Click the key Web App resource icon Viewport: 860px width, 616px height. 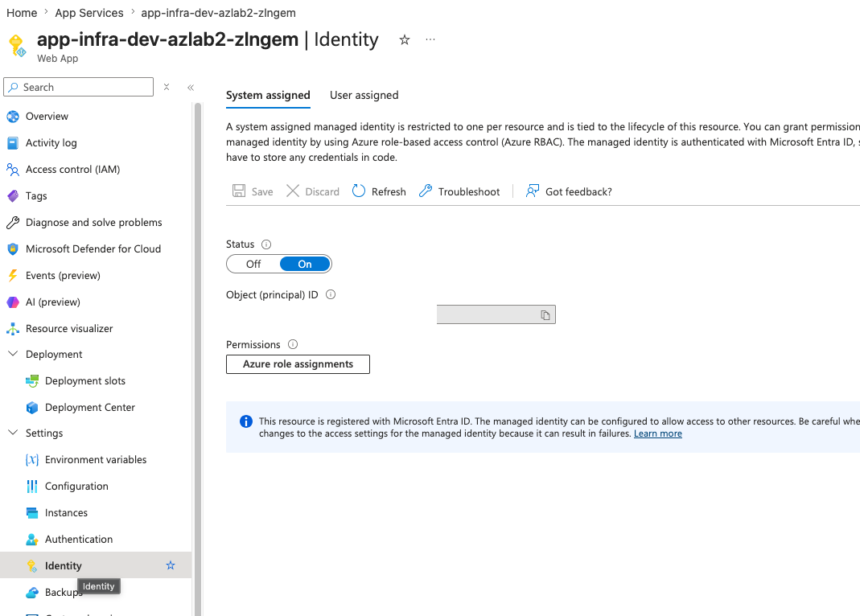[x=18, y=46]
